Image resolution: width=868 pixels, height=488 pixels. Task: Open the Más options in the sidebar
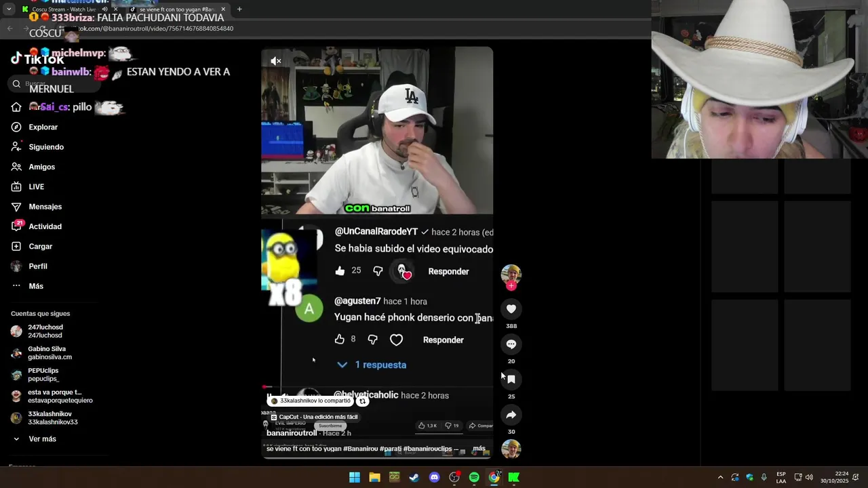point(27,286)
